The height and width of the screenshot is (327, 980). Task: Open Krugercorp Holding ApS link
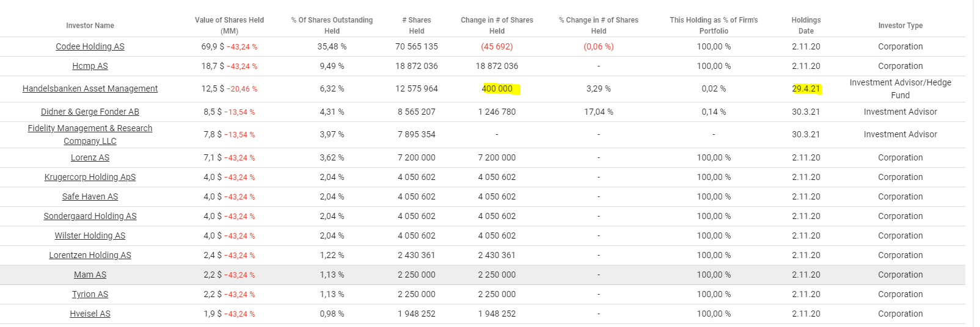pyautogui.click(x=90, y=177)
